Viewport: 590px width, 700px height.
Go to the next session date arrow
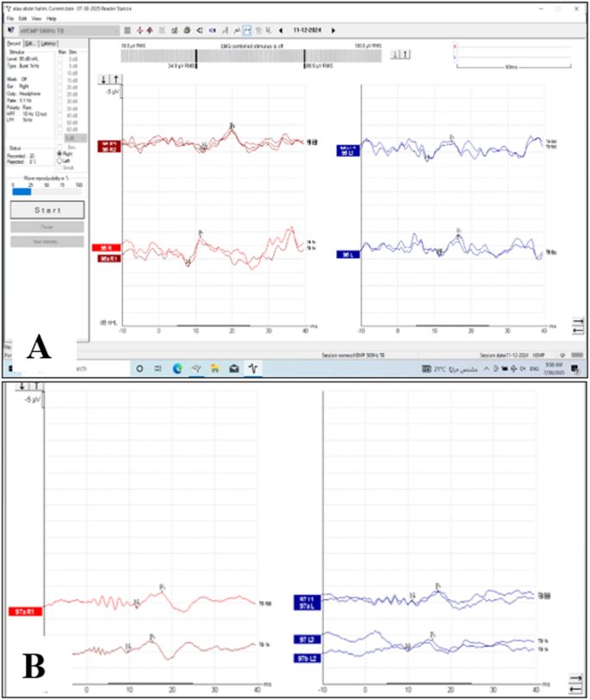(332, 30)
